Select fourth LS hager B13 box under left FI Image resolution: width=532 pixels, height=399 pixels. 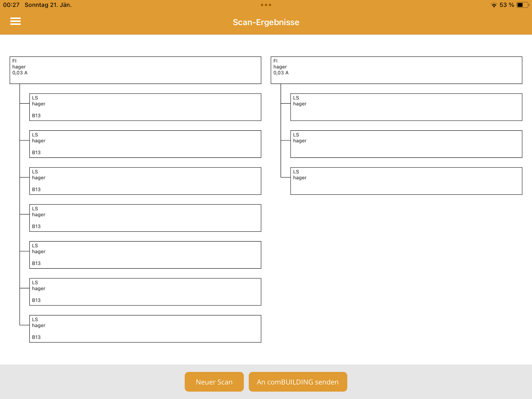[145, 218]
